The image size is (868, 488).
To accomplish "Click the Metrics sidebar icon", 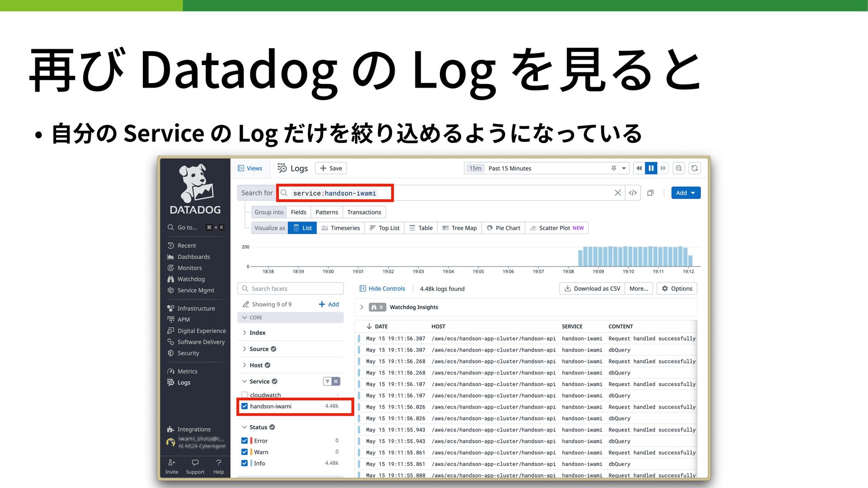I will click(x=170, y=371).
